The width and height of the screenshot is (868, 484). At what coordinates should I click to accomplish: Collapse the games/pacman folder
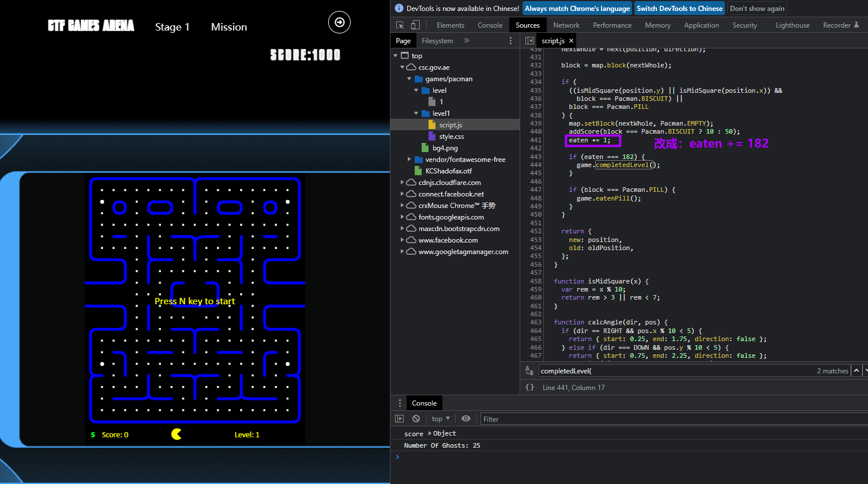pos(409,79)
